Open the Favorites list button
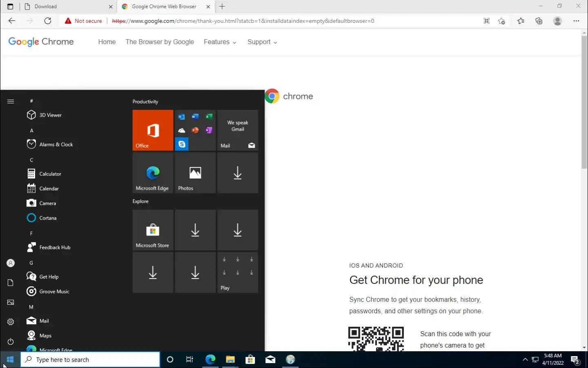Viewport: 588px width, 368px height. click(521, 21)
